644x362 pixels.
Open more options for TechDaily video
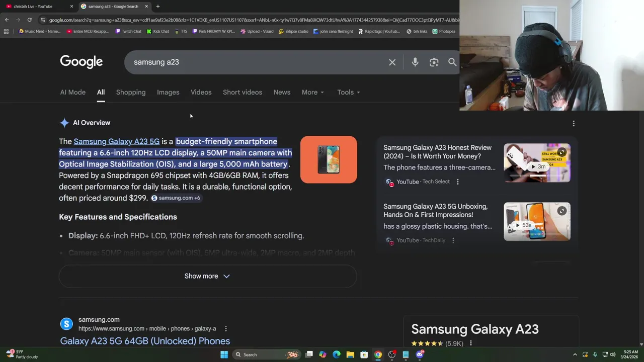pos(453,240)
